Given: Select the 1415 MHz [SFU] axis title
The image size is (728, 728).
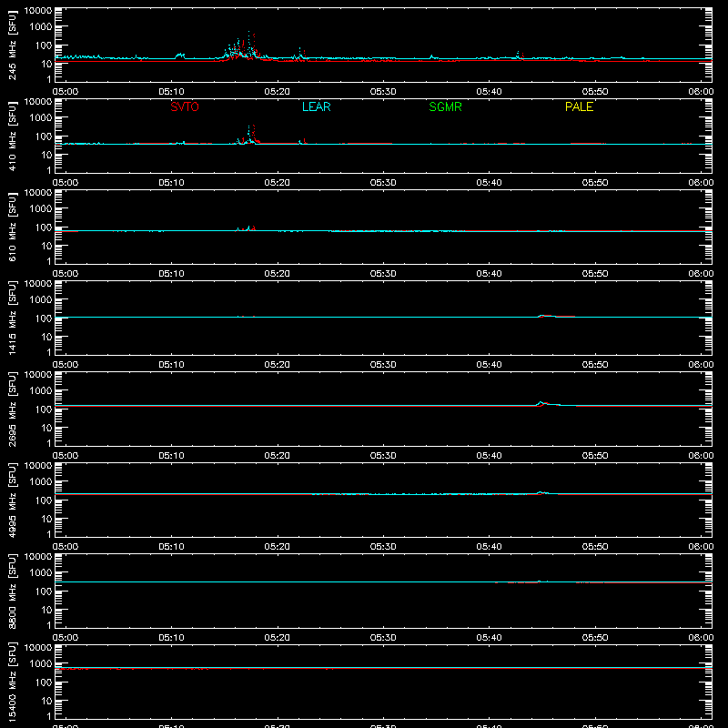Looking at the screenshot, I should [13, 318].
